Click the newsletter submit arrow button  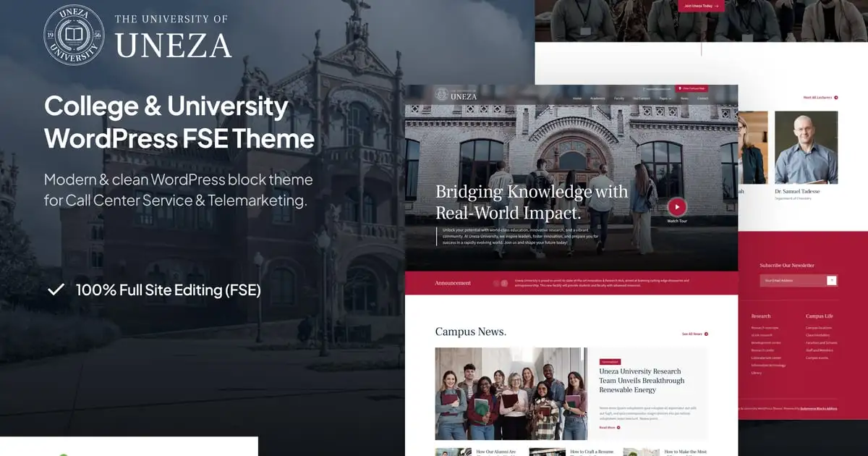click(832, 280)
